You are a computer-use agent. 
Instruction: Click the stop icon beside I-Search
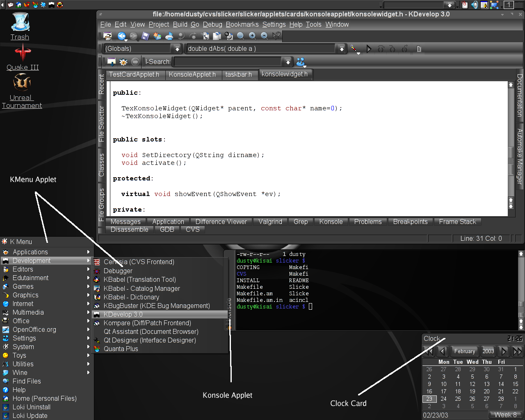tap(135, 62)
